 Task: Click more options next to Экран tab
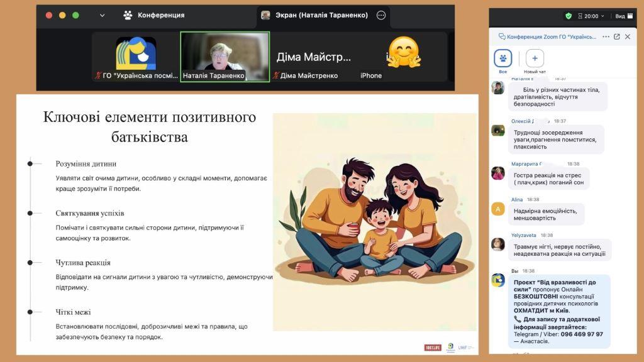click(x=380, y=15)
